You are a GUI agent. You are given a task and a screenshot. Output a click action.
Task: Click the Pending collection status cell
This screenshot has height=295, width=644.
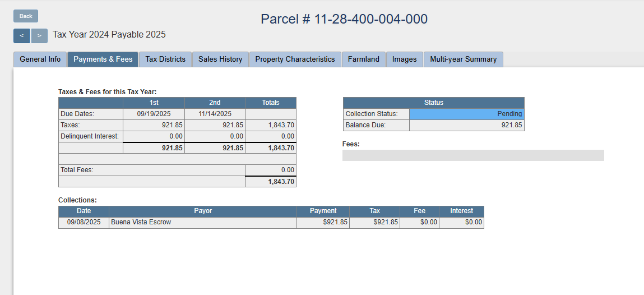click(467, 114)
